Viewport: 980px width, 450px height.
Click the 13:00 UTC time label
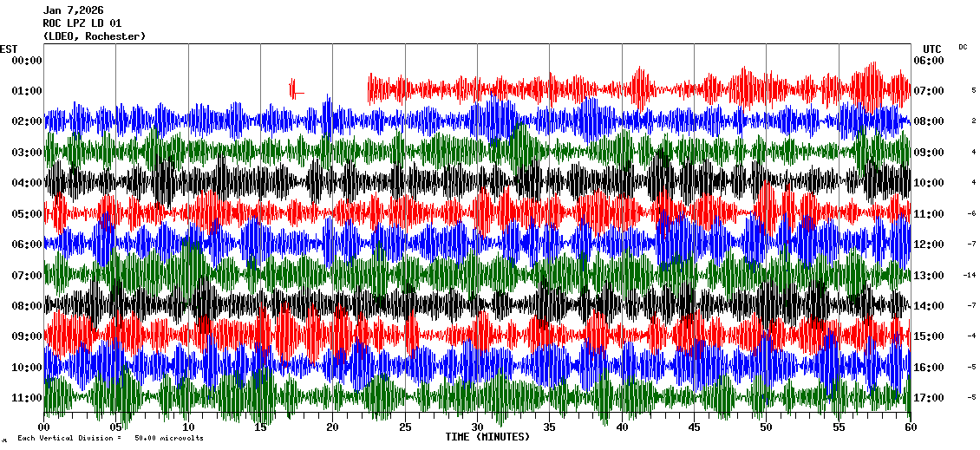(929, 276)
